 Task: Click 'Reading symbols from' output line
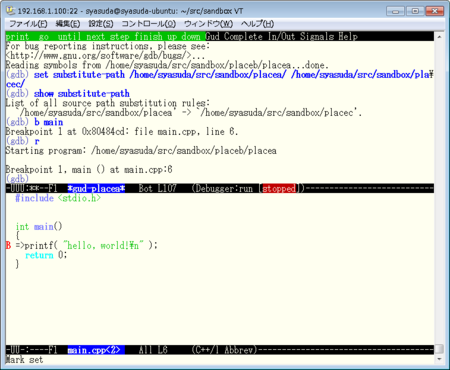tap(167, 65)
